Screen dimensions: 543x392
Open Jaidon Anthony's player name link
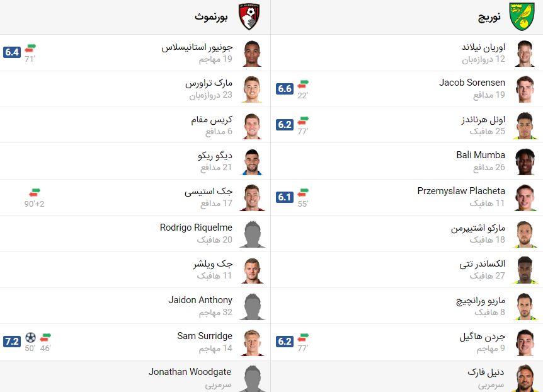(200, 300)
